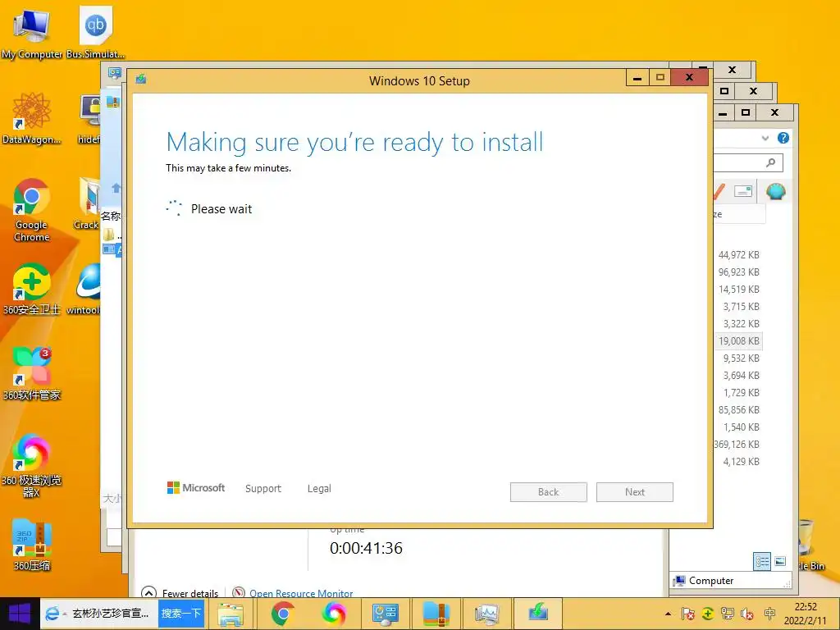Screen dimensions: 840x630
Task: Collapse Task Manager with Fewer details
Action: [x=180, y=593]
